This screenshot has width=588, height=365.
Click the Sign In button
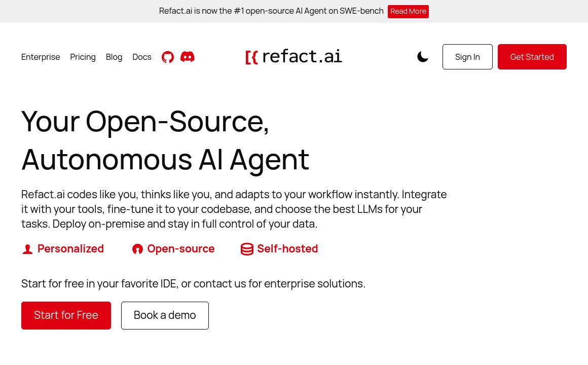click(467, 57)
